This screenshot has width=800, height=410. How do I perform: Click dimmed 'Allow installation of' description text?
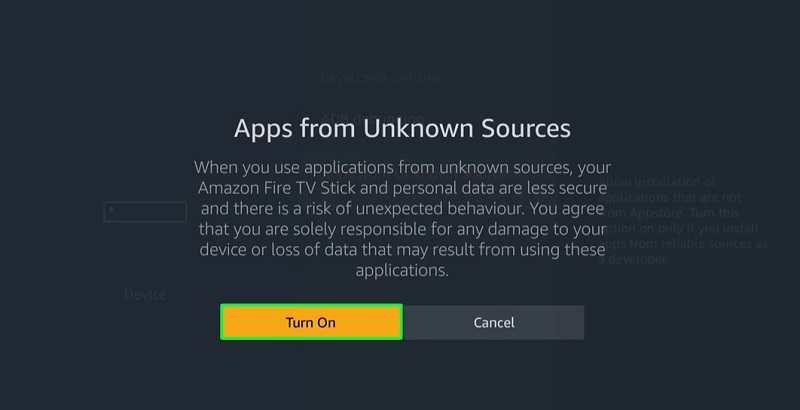(657, 182)
